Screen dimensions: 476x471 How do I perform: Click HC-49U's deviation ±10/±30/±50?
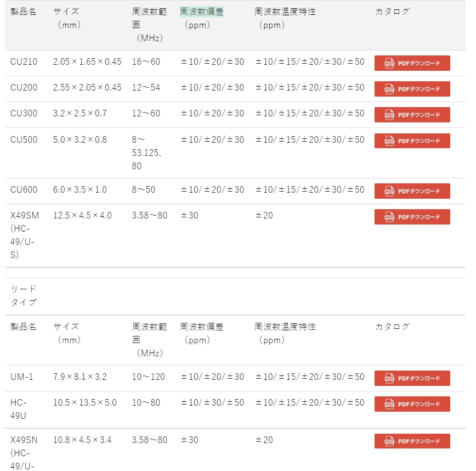coord(213,402)
